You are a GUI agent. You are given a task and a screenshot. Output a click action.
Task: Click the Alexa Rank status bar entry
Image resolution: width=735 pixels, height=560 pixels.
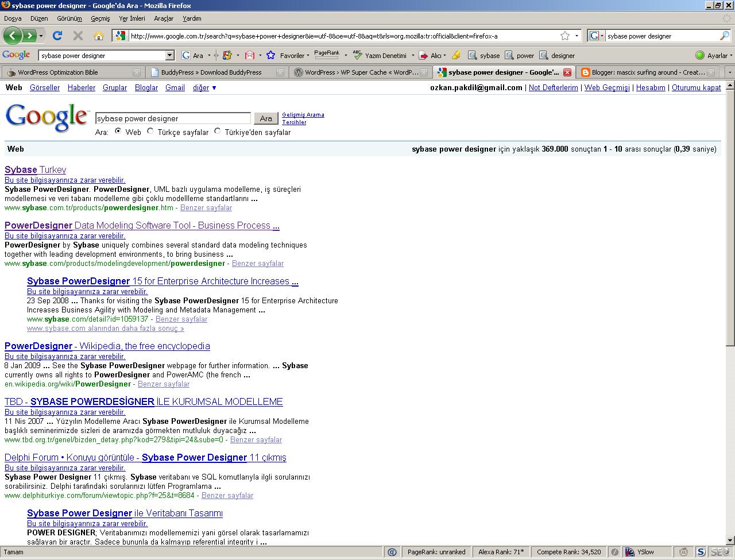501,552
